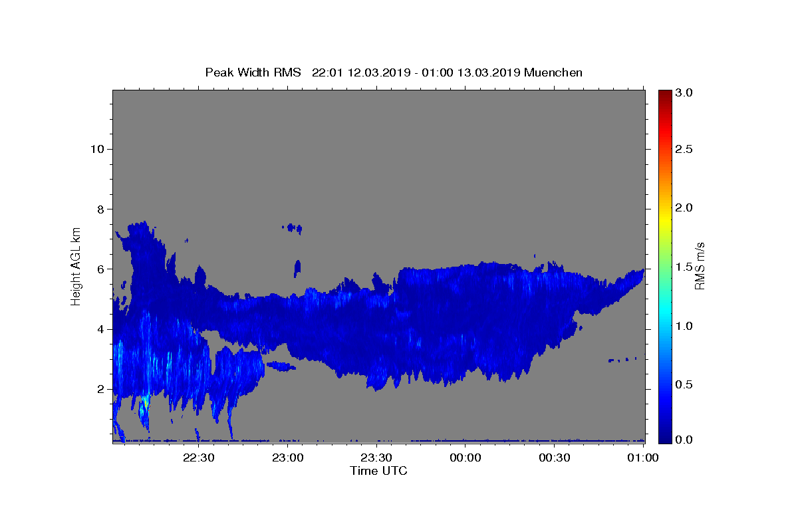Click the colorbar value 0.0
Viewport: 798px width, 532px height.
(684, 440)
